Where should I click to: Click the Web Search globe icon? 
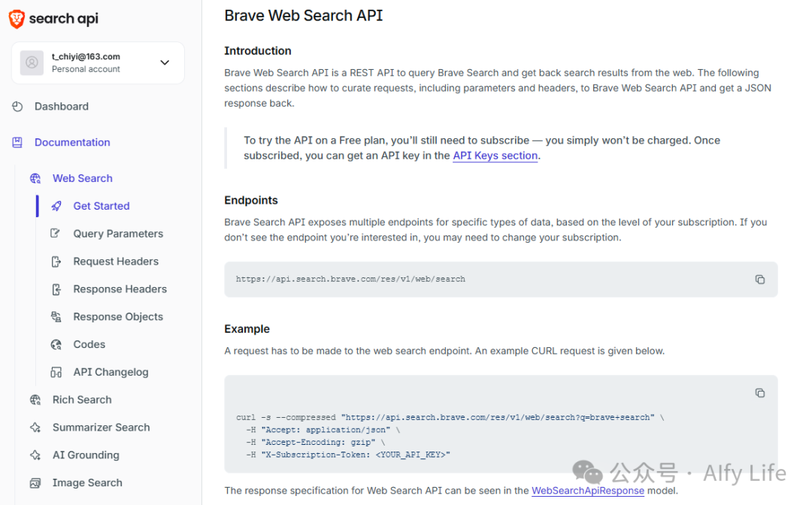35,179
